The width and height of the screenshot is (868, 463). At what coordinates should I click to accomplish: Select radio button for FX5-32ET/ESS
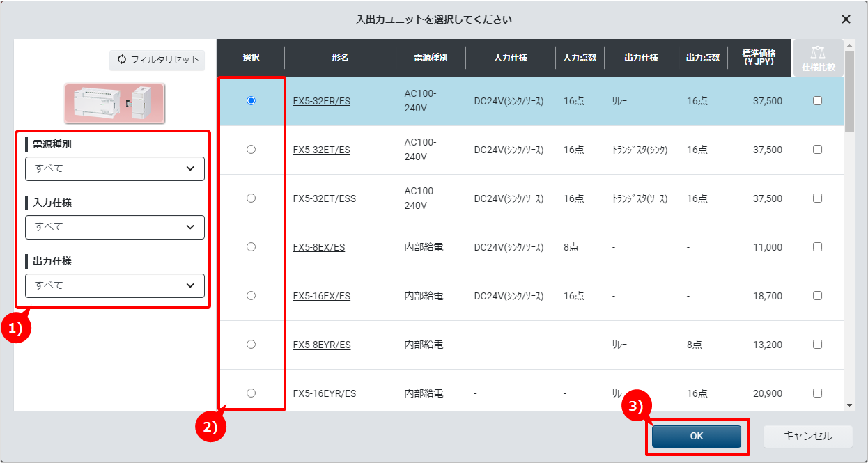click(251, 198)
